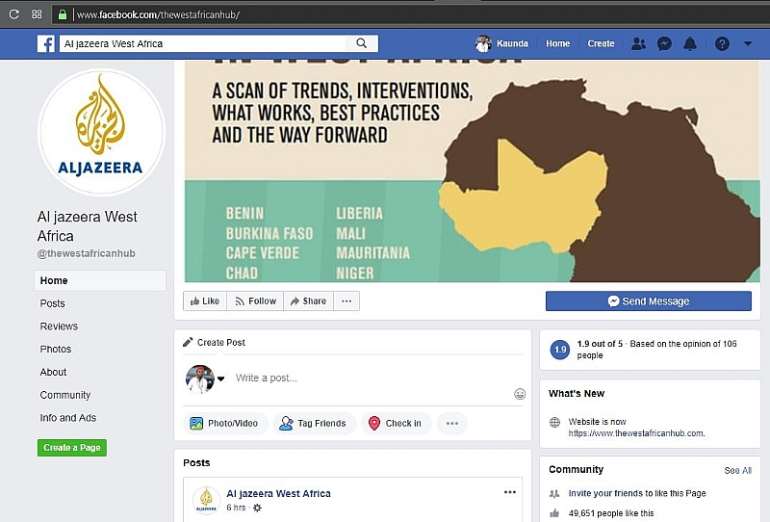Screen dimensions: 770x522
Task: Expand the post-as identity dropdown arrow
Action: 221,379
